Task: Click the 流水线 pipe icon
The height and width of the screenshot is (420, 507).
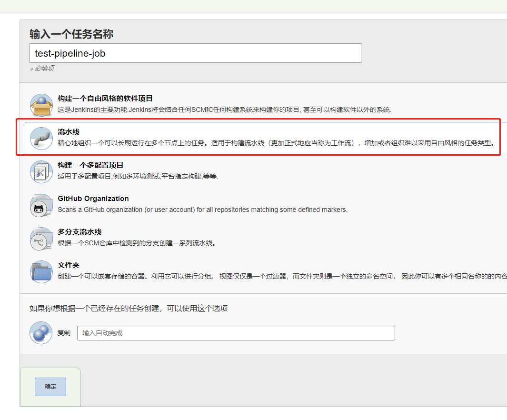Action: coord(41,138)
